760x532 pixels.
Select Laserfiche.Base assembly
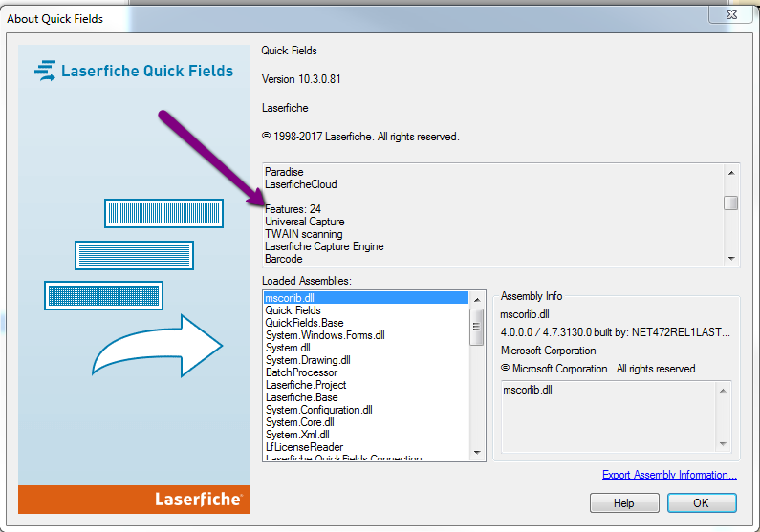[x=366, y=397]
